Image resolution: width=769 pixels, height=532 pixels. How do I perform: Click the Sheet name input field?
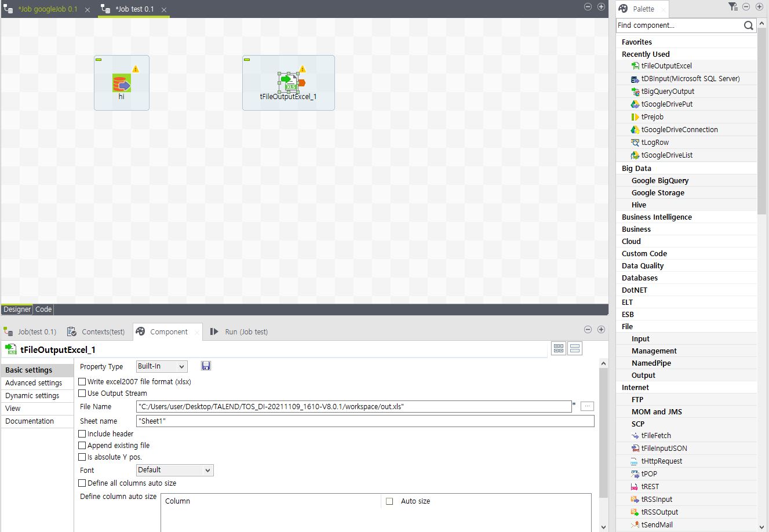365,421
